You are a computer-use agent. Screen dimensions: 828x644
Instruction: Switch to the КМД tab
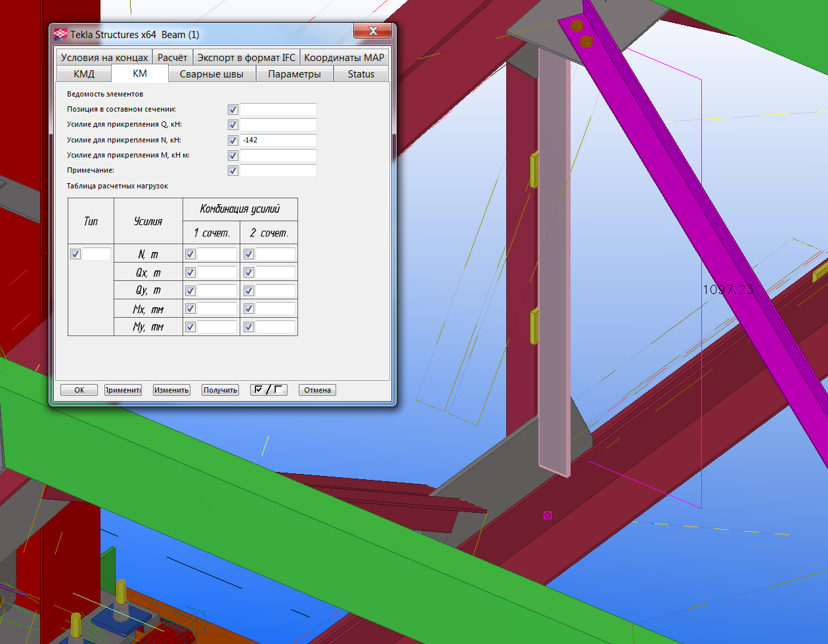[x=84, y=74]
